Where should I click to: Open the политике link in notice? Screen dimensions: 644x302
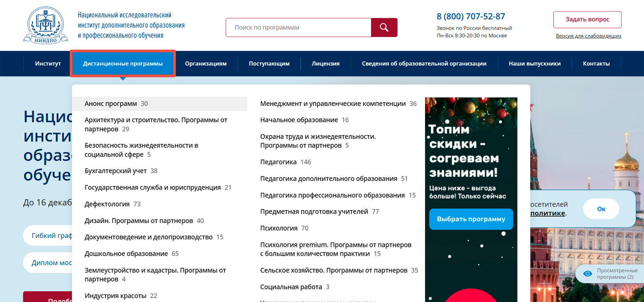coord(548,213)
